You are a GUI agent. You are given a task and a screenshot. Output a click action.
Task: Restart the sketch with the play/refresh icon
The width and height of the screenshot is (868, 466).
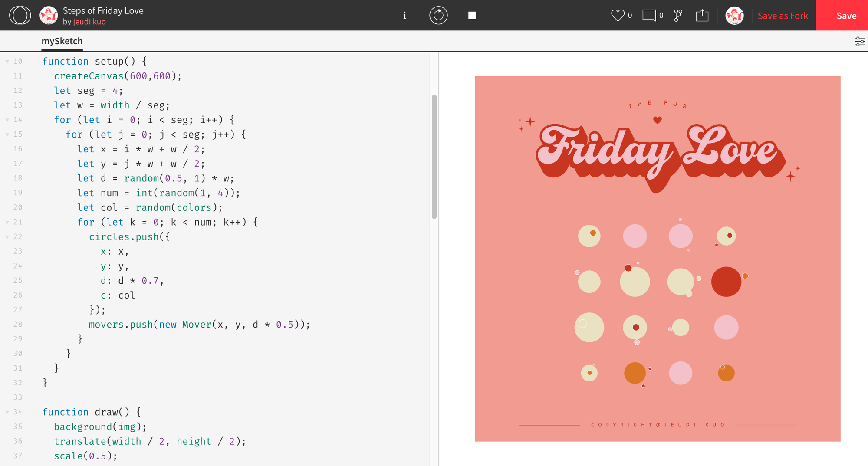pyautogui.click(x=438, y=16)
